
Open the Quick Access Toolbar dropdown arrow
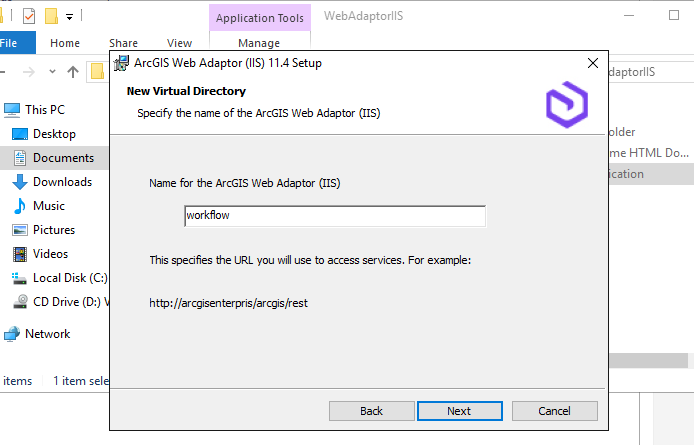pyautogui.click(x=69, y=17)
